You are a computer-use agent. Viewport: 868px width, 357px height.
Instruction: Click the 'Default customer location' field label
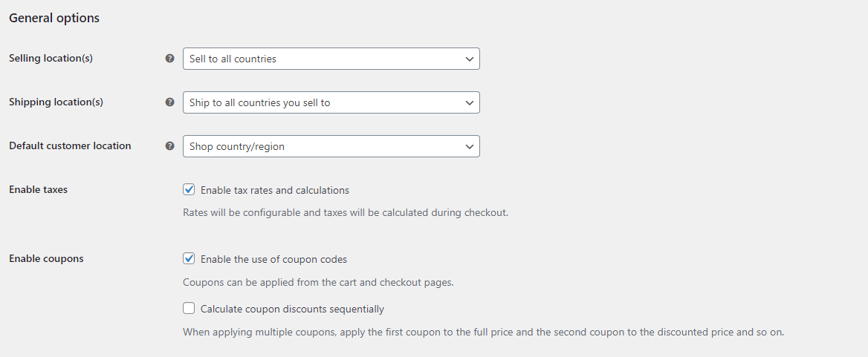(71, 146)
